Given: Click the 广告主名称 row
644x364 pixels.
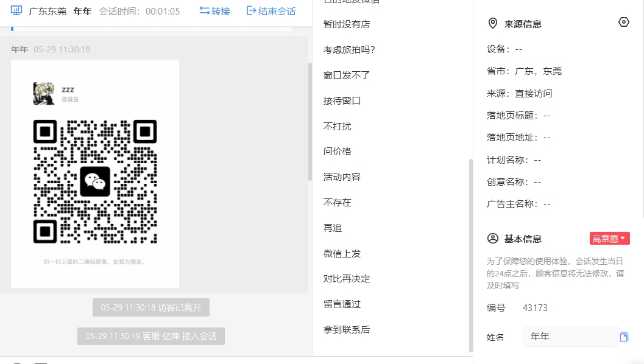Looking at the screenshot, I should pos(518,204).
